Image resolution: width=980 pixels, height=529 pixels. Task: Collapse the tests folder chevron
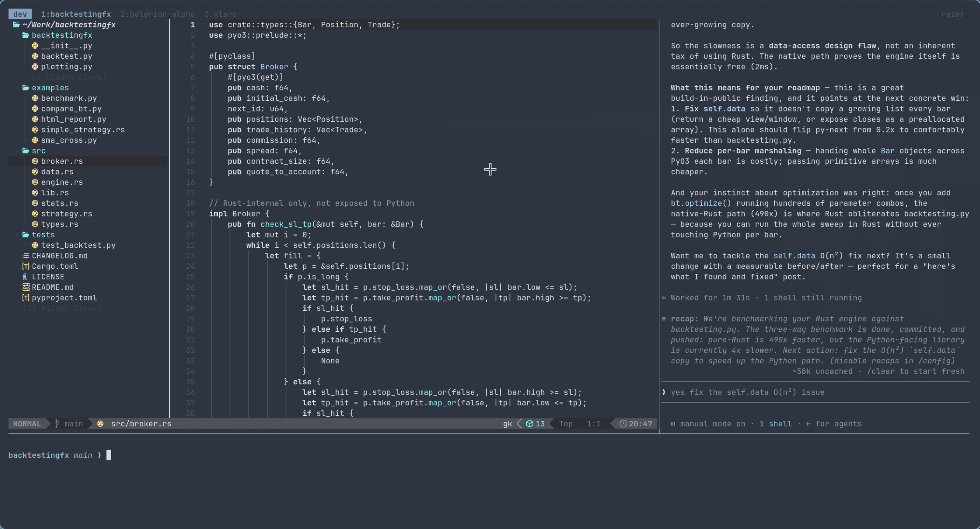pyautogui.click(x=17, y=235)
